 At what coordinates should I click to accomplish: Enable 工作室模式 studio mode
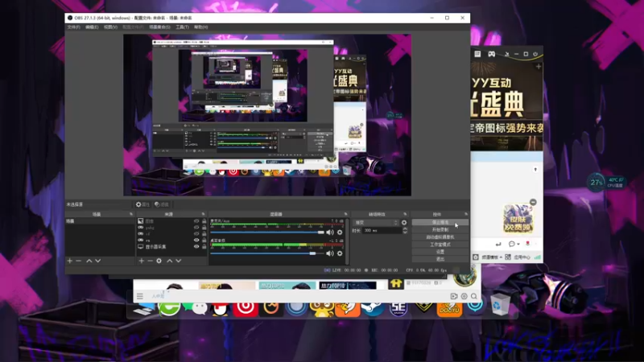tap(440, 245)
